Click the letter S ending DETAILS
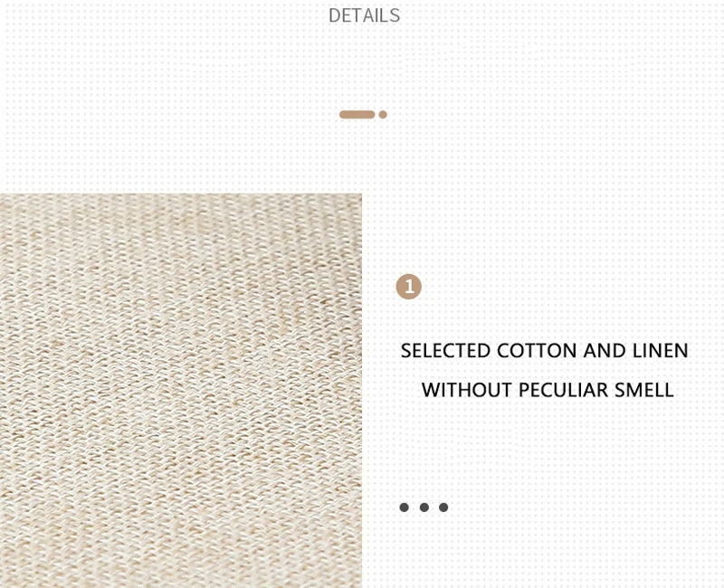Screen dimensions: 724x588 tap(394, 15)
